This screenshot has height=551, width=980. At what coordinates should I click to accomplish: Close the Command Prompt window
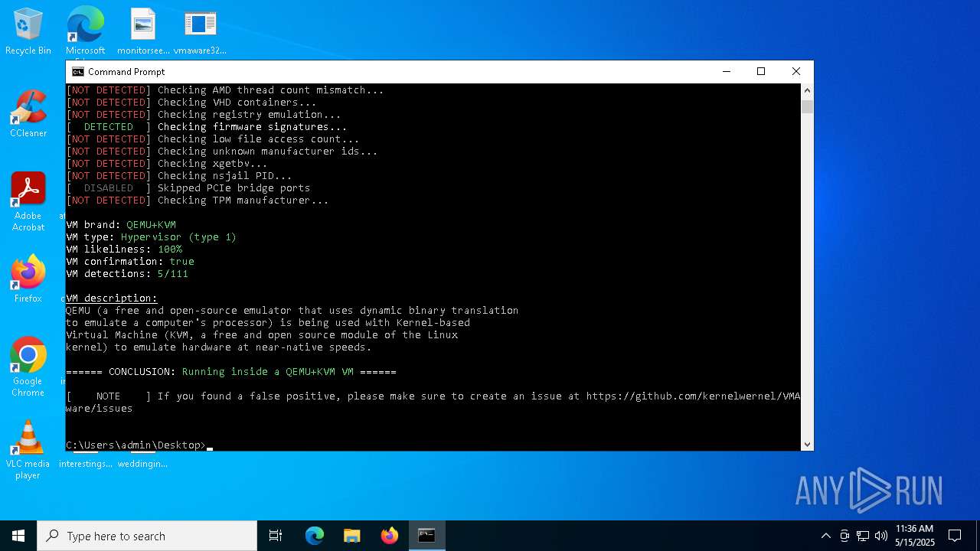pos(796,71)
